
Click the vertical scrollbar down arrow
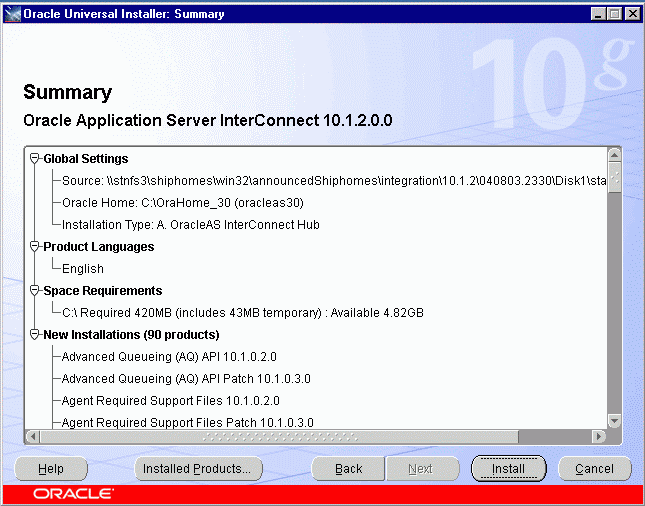point(614,421)
